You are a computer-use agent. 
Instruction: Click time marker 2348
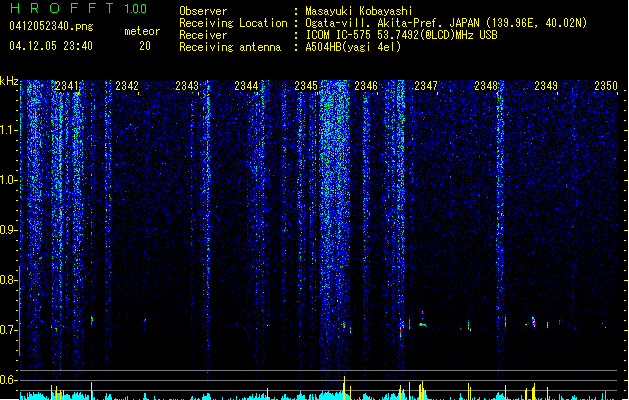tap(486, 86)
